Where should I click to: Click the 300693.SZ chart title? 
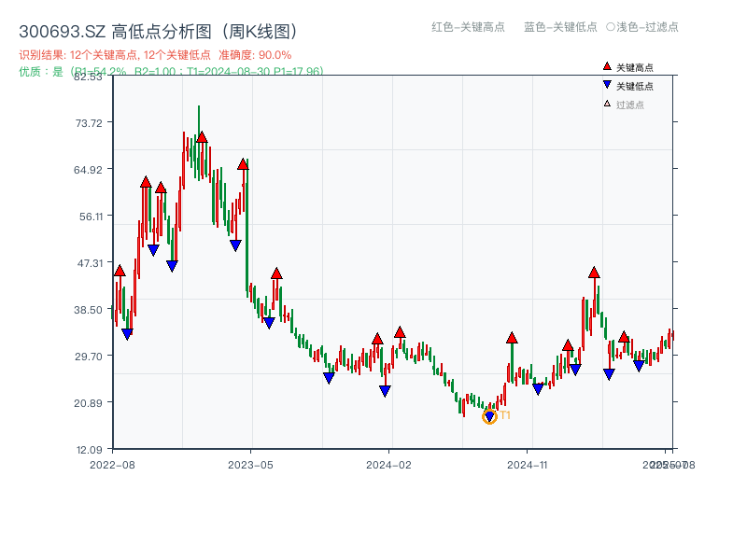61,29
